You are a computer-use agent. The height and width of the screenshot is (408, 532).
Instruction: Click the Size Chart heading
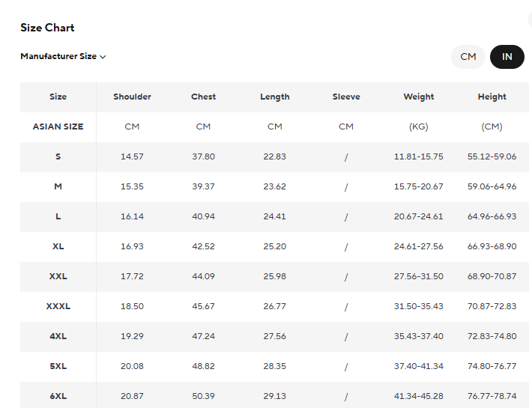pyautogui.click(x=47, y=28)
